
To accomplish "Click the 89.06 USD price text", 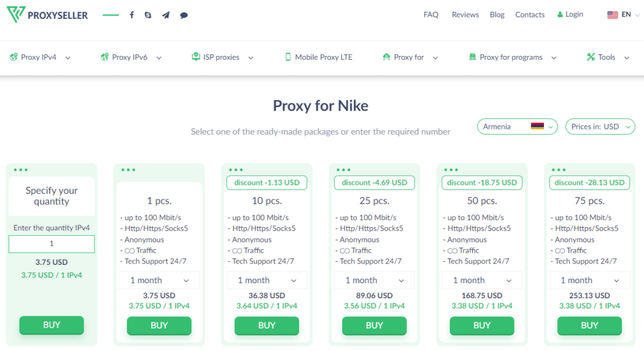I will (375, 296).
